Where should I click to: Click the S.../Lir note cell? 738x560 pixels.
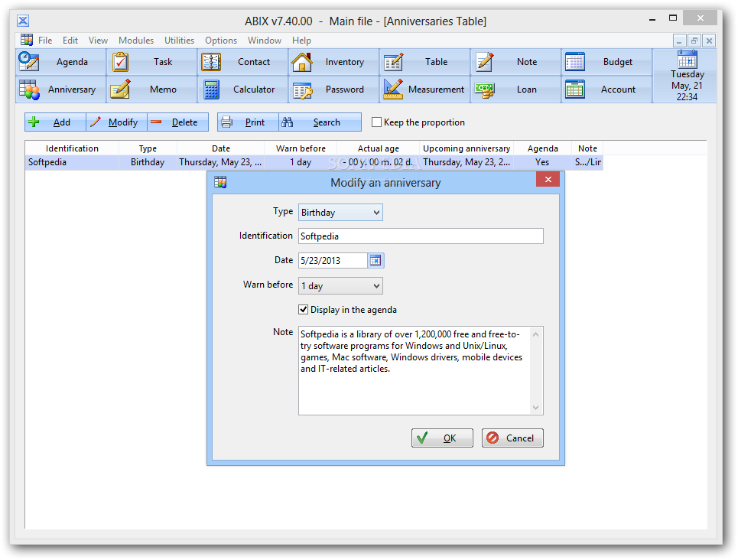pyautogui.click(x=588, y=162)
